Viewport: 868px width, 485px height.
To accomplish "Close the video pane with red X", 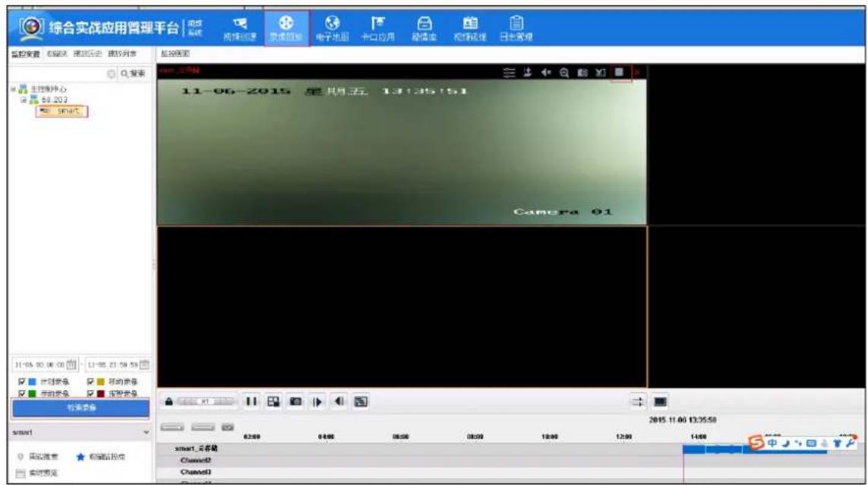I will [637, 72].
